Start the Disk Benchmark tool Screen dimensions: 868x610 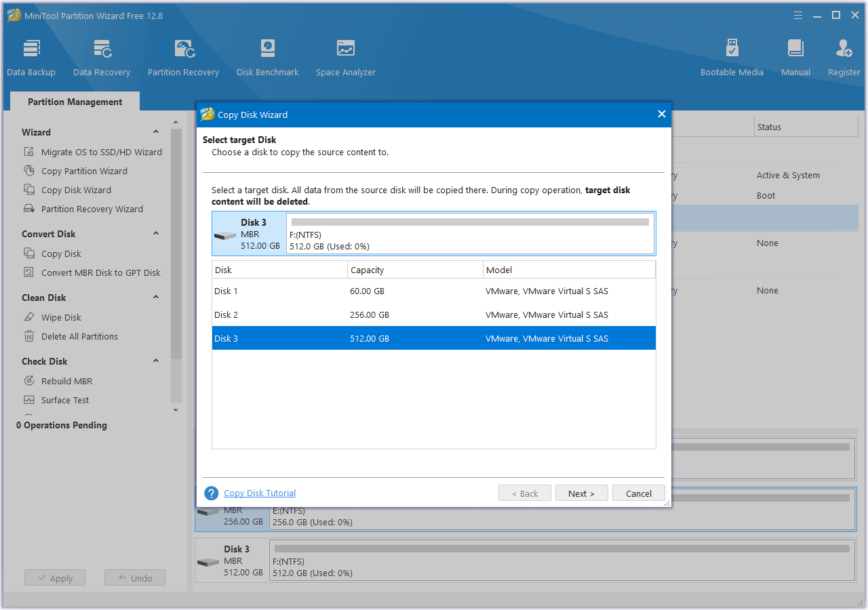click(x=268, y=58)
